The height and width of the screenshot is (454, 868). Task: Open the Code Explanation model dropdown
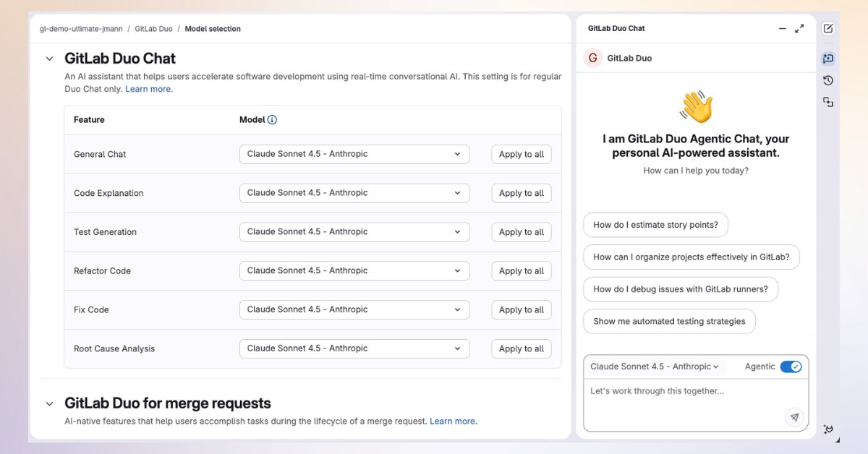(x=354, y=193)
